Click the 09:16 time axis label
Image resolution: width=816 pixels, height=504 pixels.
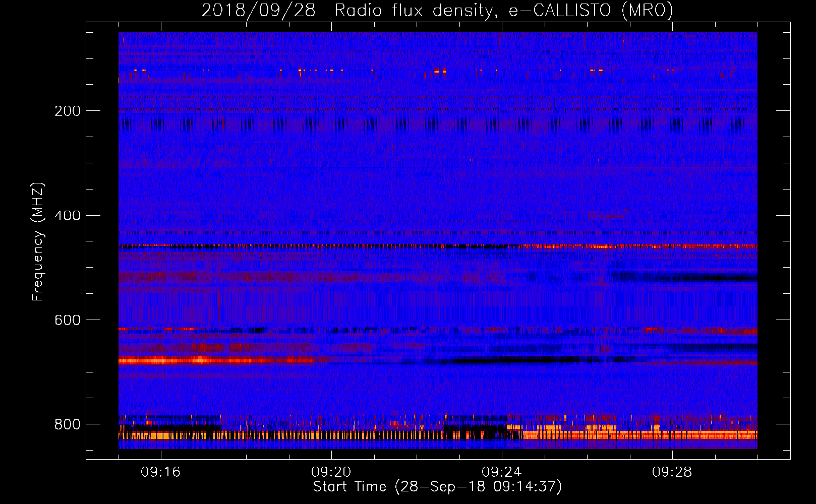pyautogui.click(x=161, y=472)
